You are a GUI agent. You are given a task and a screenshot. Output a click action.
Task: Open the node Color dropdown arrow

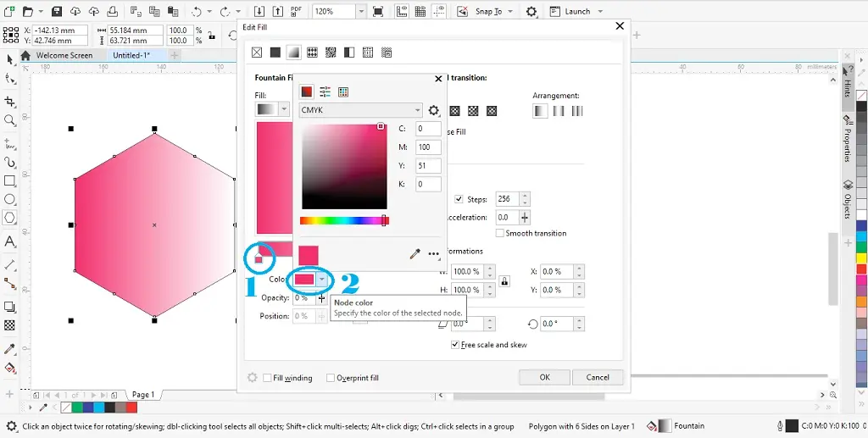pos(322,280)
